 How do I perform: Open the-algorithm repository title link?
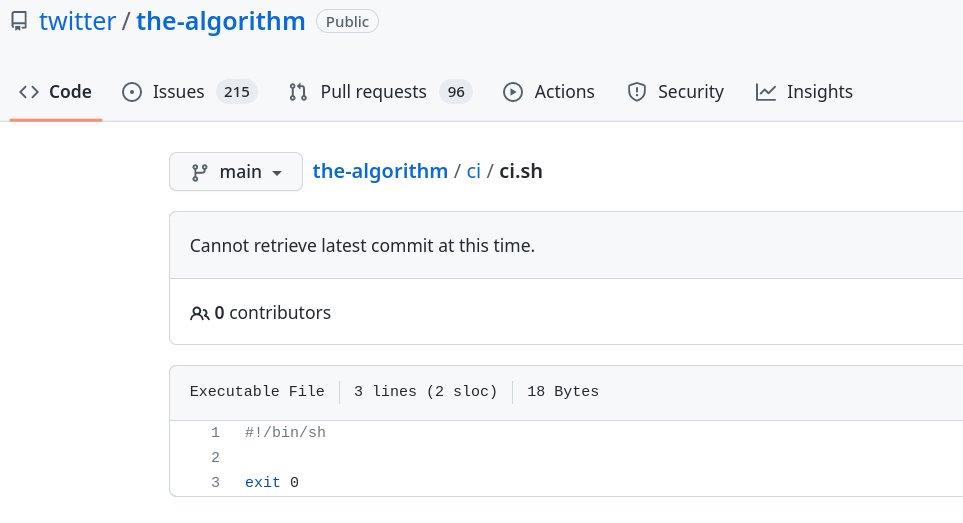pyautogui.click(x=220, y=21)
